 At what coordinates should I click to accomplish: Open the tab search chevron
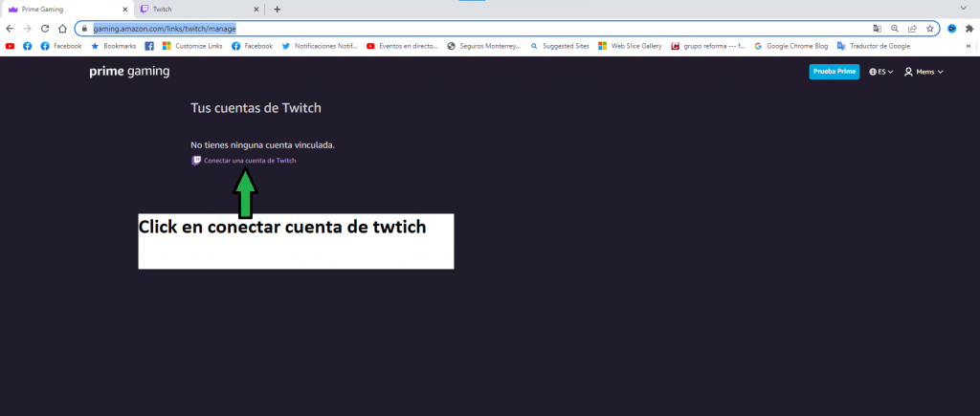click(x=962, y=9)
